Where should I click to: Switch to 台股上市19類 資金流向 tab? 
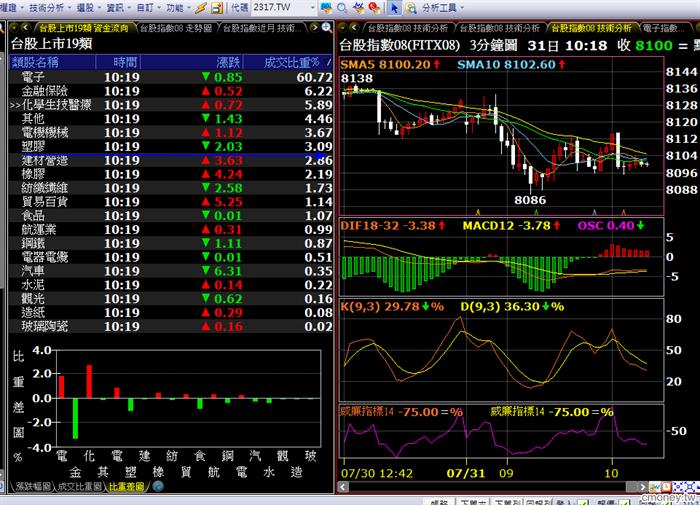(x=83, y=28)
